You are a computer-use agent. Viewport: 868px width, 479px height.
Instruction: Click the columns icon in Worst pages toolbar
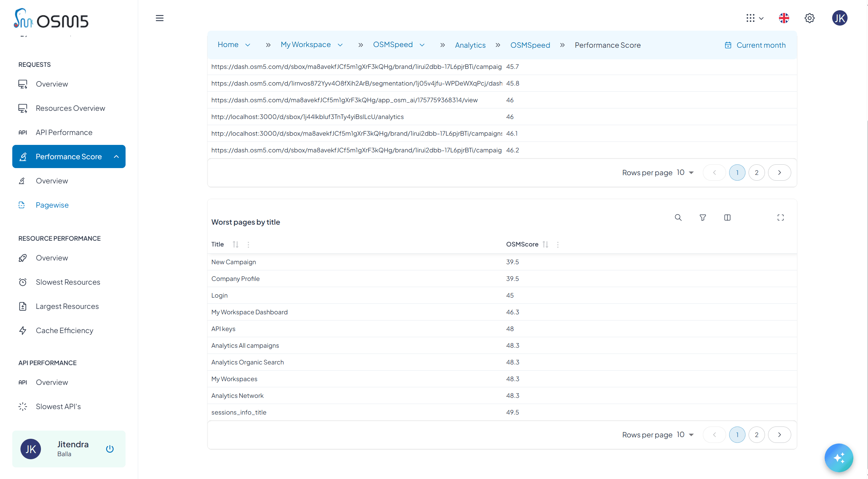tap(727, 217)
